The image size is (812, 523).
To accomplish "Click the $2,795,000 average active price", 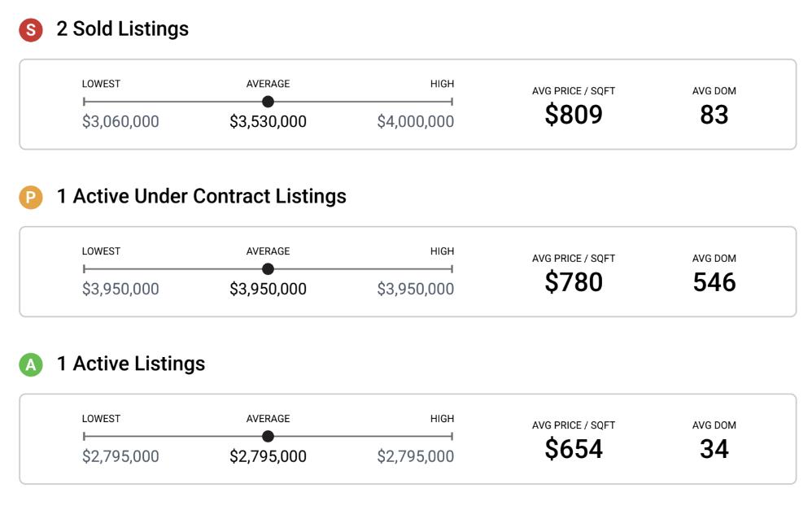I will (x=268, y=457).
